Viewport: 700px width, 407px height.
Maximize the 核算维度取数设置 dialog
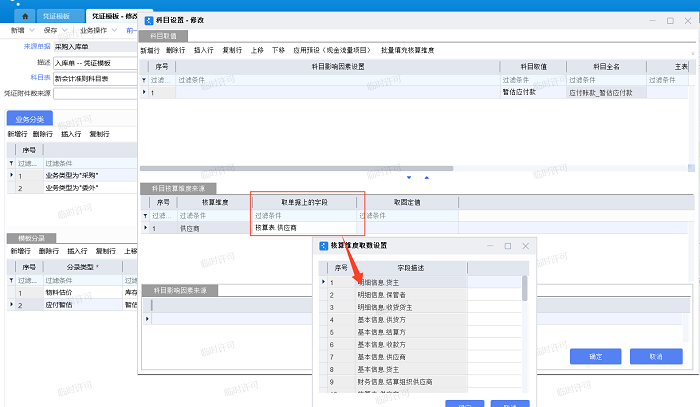click(x=508, y=245)
